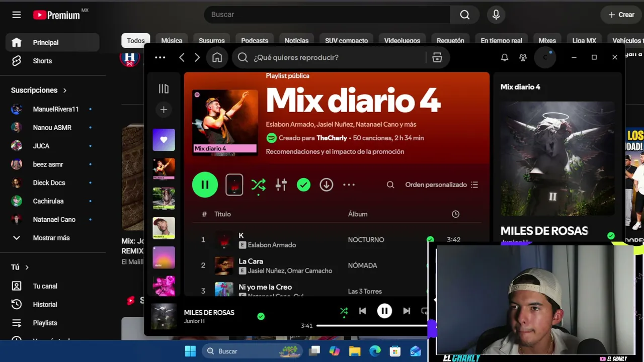Open Spotify friend activity icon
Image resolution: width=644 pixels, height=362 pixels.
(x=523, y=57)
